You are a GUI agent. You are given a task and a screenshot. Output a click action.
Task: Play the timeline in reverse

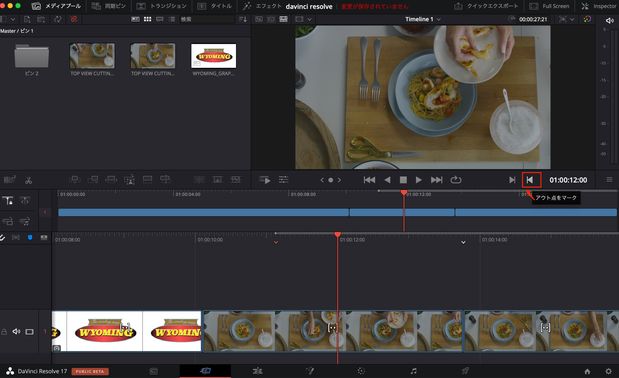tap(387, 180)
